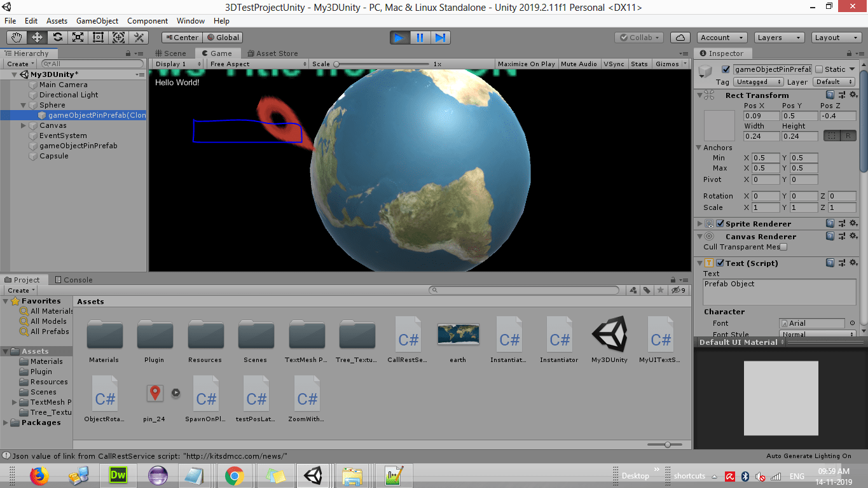Viewport: 868px width, 488px height.
Task: Open the Free Aspect dropdown
Action: (258, 64)
